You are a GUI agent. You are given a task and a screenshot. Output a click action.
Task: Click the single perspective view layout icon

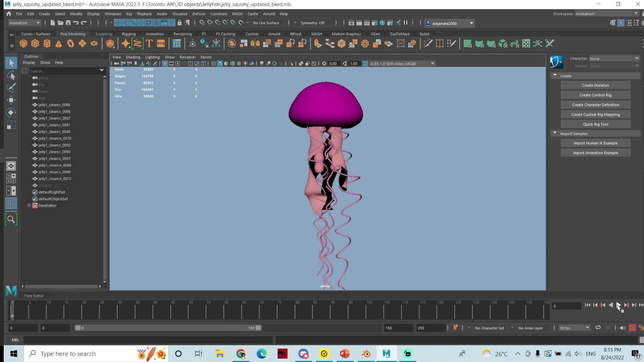(x=11, y=166)
